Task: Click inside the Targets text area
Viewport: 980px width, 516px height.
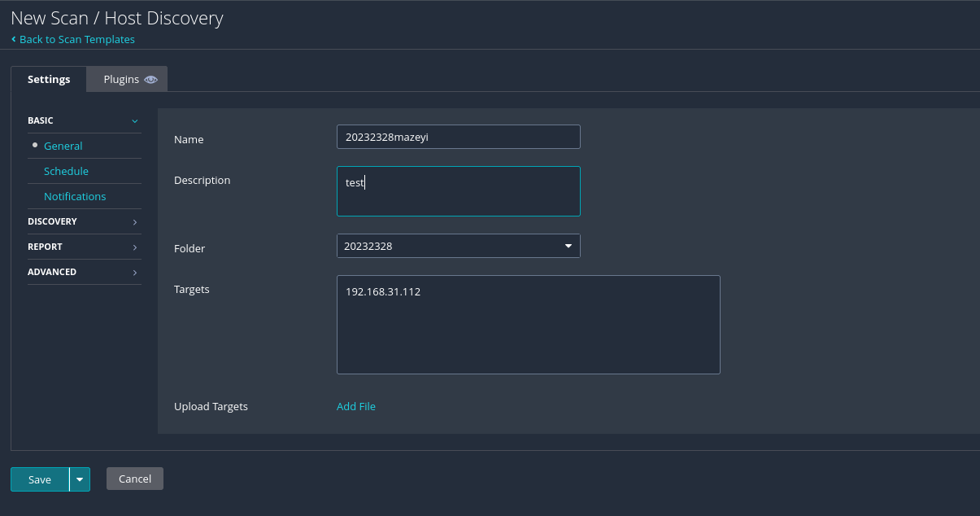Action: (528, 325)
